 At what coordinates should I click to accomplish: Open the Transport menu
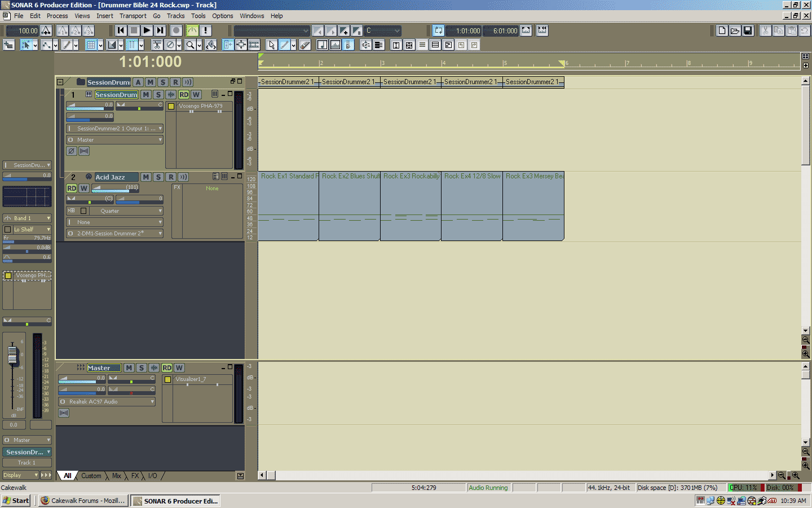pyautogui.click(x=133, y=16)
